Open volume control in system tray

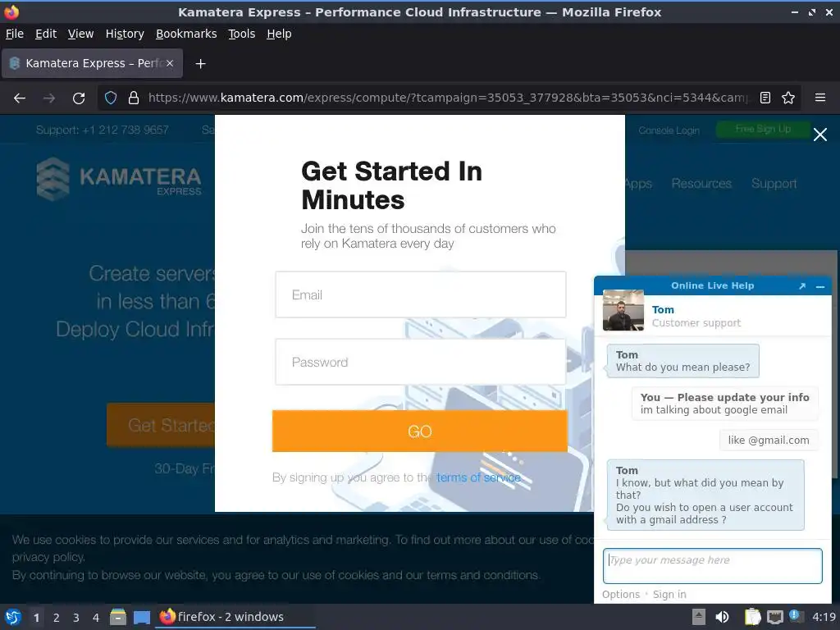(x=722, y=617)
